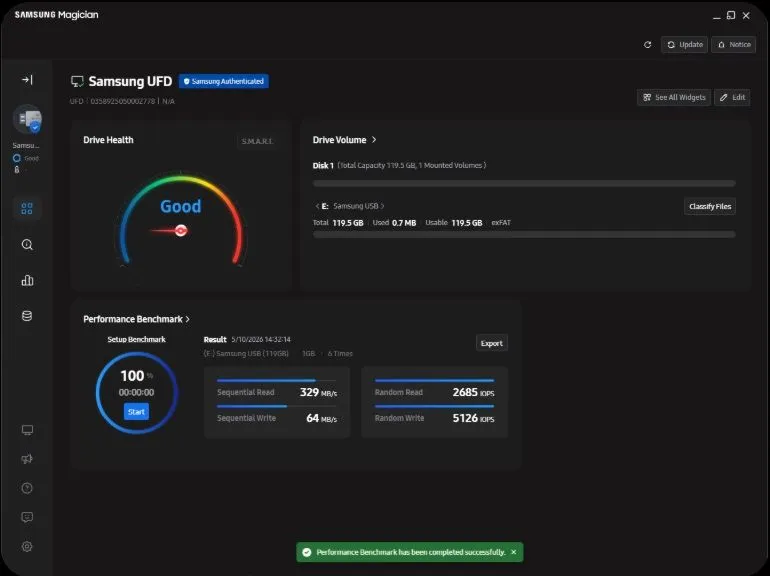Viewport: 770px width, 576px height.
Task: Expand Performance Benchmark chevron
Action: point(188,319)
